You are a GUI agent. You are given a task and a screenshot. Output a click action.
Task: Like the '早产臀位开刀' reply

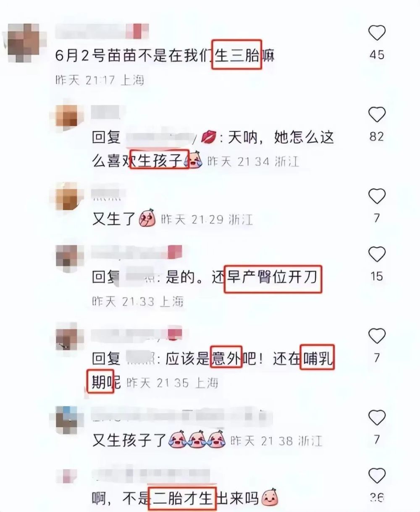[377, 254]
